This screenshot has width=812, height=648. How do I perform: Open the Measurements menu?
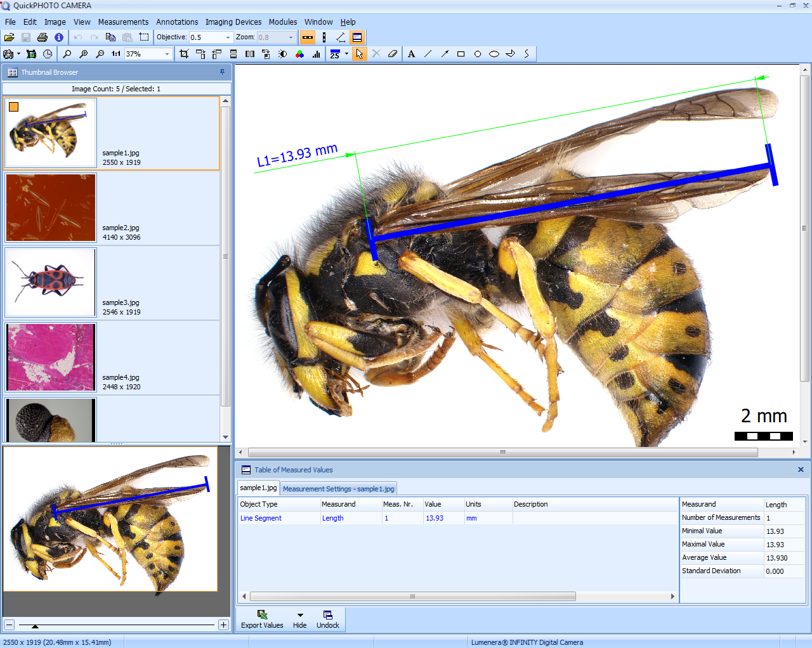coord(123,22)
